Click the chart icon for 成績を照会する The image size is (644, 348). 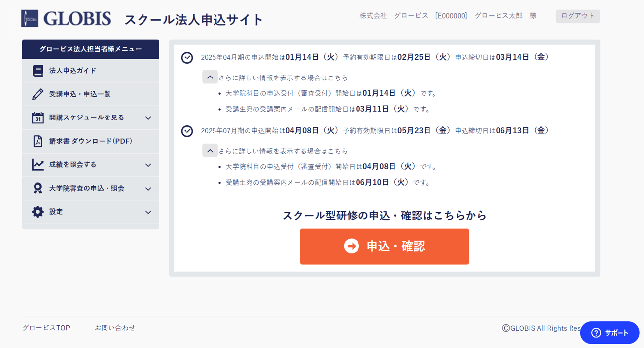coord(38,165)
